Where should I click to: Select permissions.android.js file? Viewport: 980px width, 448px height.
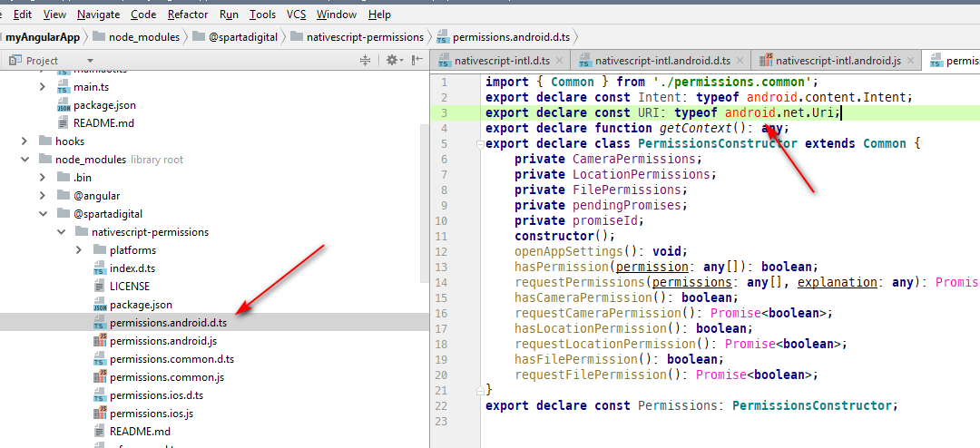coord(163,341)
